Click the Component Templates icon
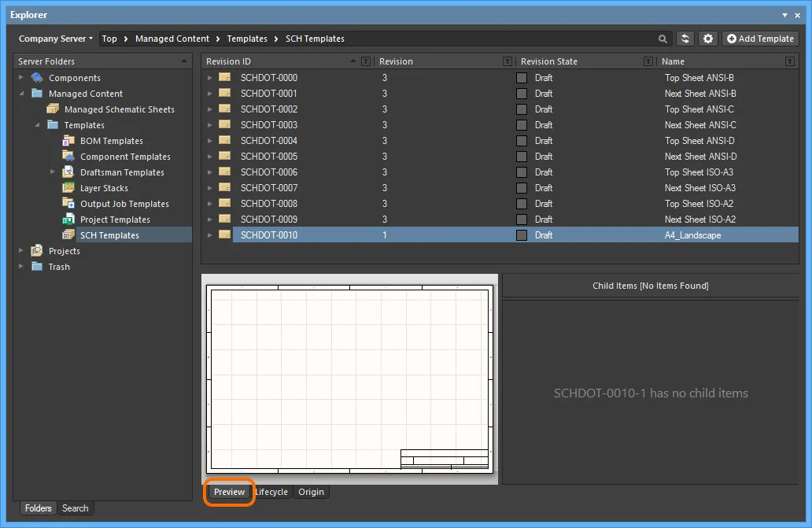 click(x=68, y=157)
